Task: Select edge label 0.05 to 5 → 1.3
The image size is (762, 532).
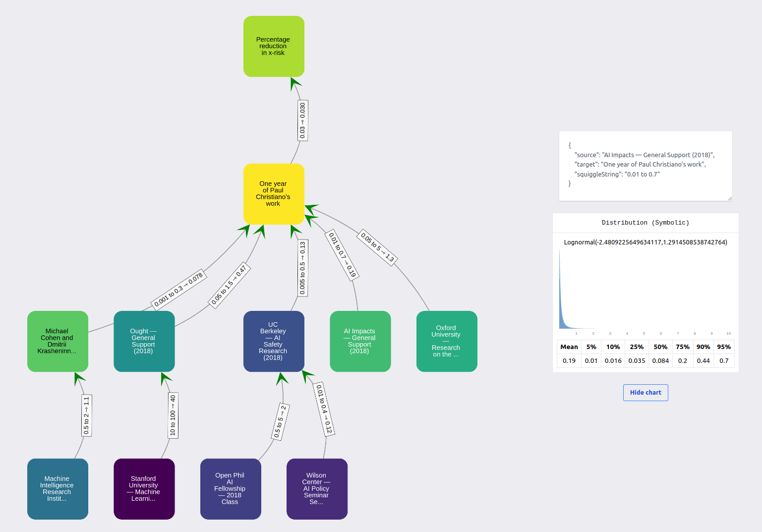Action: pyautogui.click(x=377, y=247)
